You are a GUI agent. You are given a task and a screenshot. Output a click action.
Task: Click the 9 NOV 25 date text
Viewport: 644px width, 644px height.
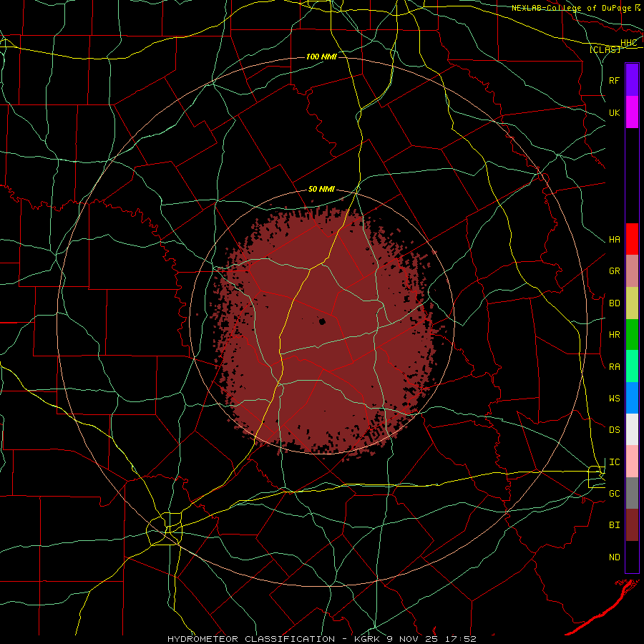tap(413, 639)
